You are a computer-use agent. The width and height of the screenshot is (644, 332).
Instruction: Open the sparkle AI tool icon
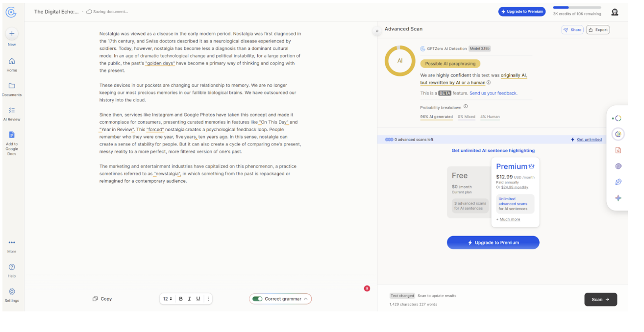click(618, 198)
